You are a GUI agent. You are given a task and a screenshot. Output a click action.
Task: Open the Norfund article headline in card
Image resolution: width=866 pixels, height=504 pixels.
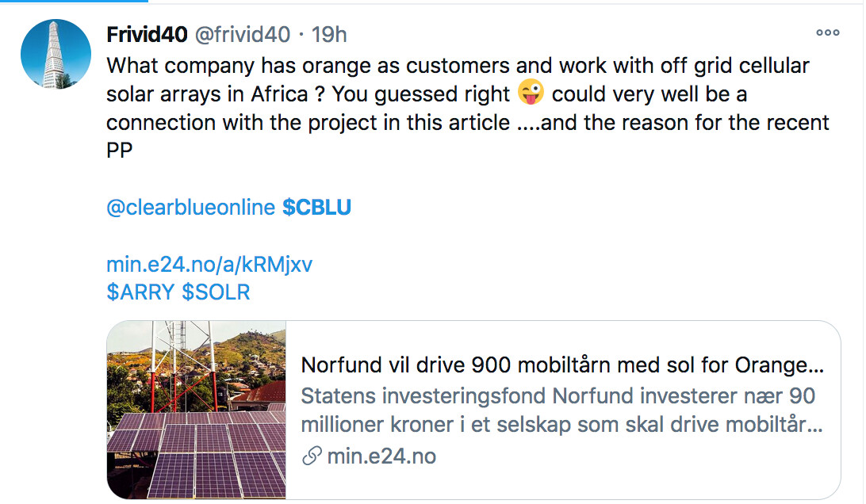pyautogui.click(x=562, y=365)
